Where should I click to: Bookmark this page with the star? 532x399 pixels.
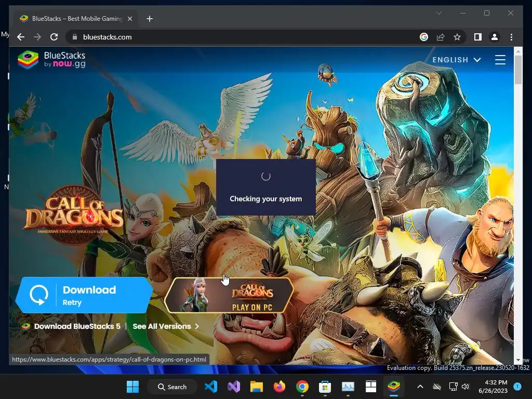pyautogui.click(x=457, y=37)
